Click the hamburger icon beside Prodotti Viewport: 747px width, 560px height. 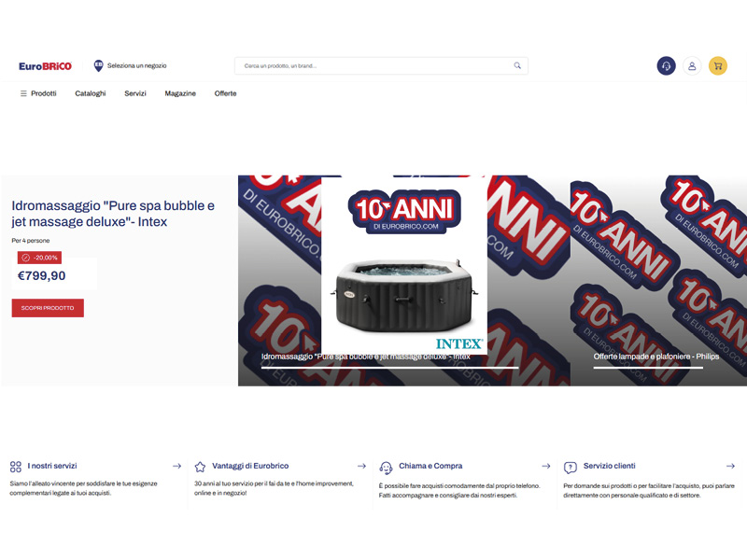23,93
